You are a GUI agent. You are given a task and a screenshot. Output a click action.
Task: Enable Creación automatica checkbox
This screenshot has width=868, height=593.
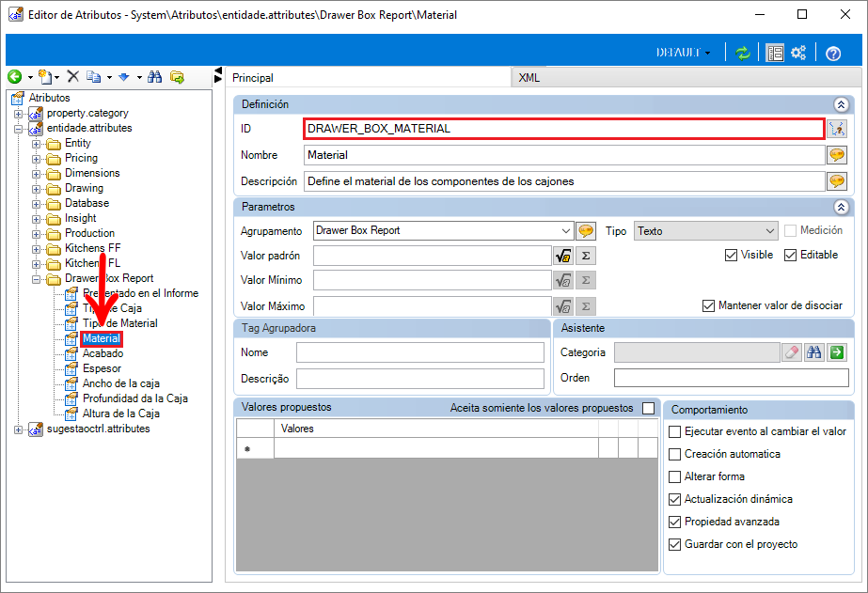(675, 454)
